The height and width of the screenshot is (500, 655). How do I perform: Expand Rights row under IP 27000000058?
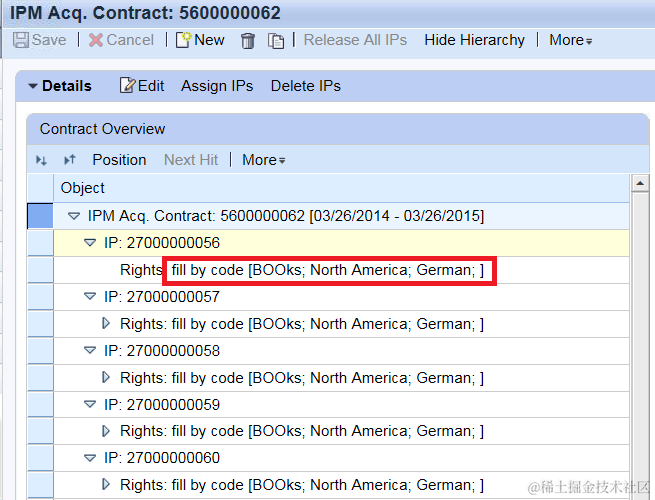(x=106, y=377)
